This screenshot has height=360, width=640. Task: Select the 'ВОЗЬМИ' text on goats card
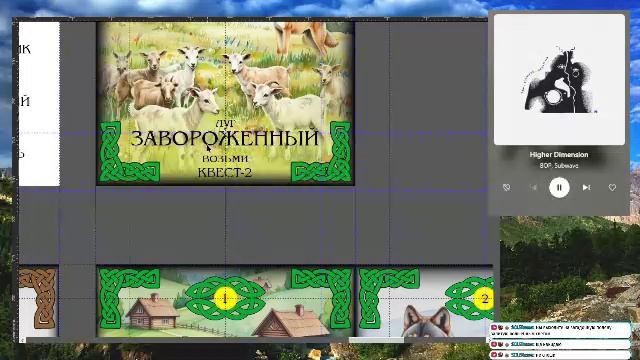coord(225,158)
